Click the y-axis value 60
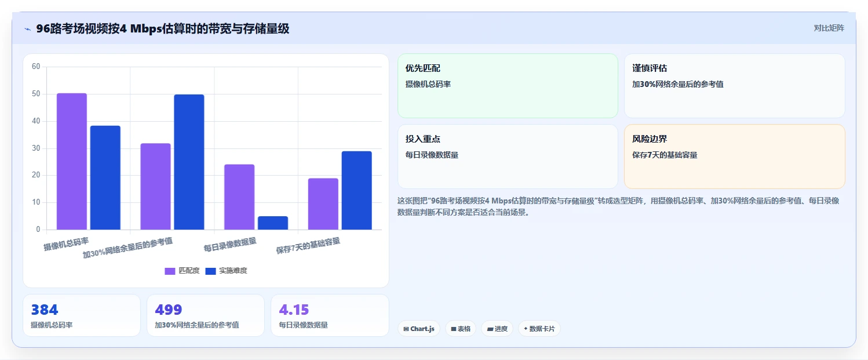This screenshot has width=868, height=360. pyautogui.click(x=36, y=67)
